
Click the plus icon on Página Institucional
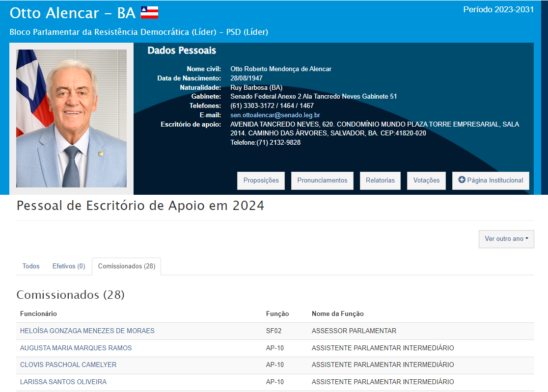point(462,180)
